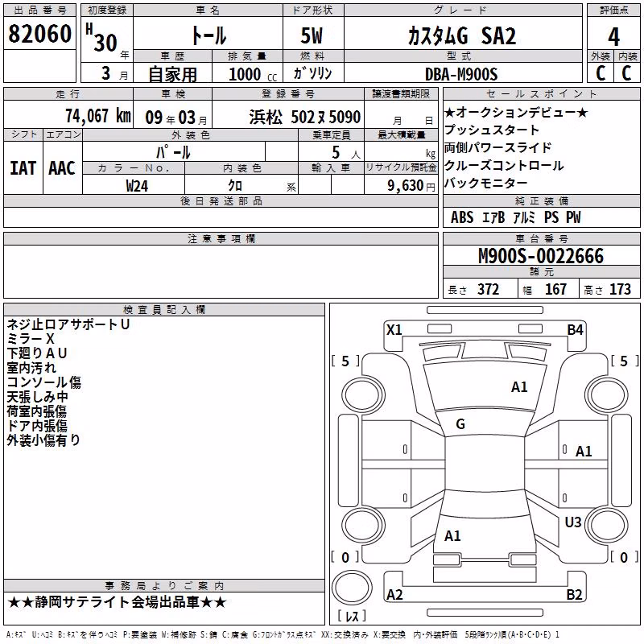Click sales point バックモニター
Image resolution: width=644 pixels, height=644 pixels.
tap(485, 183)
